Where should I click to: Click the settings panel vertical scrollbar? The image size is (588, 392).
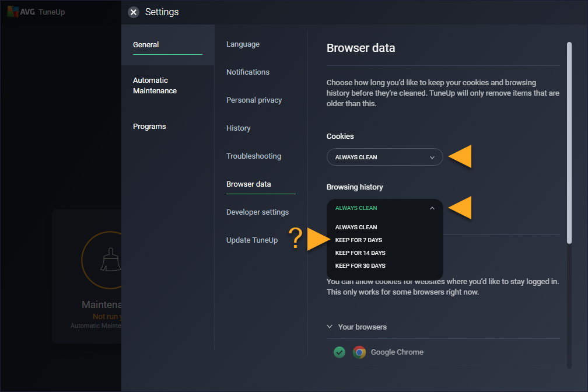tap(569, 143)
